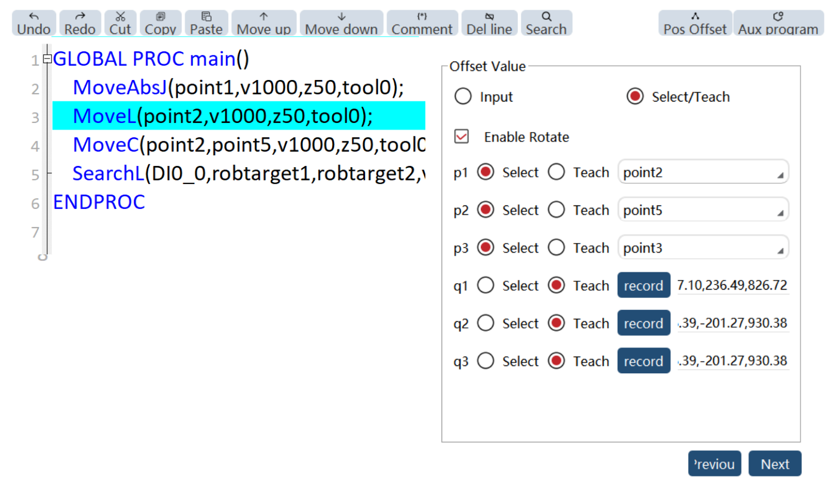This screenshot has width=831, height=504.
Task: Choose Select radio for q2
Action: point(486,324)
